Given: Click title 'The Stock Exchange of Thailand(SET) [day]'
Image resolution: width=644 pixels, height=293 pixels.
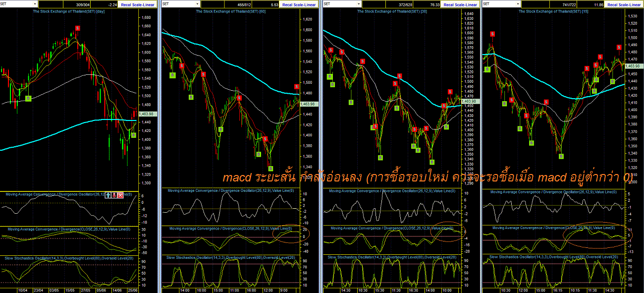Looking at the screenshot, I should tap(68, 11).
